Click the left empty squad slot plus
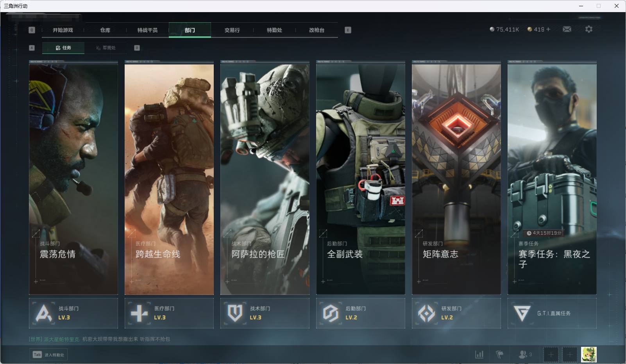This screenshot has width=626, height=364. 551,355
